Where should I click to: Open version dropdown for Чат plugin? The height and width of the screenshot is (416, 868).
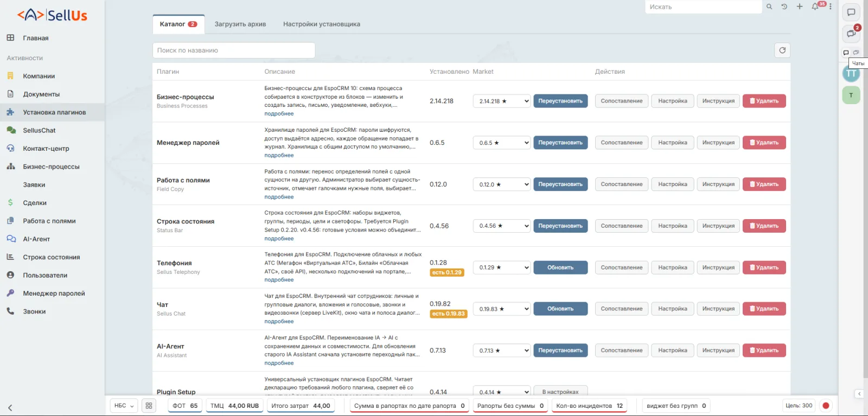coord(501,309)
